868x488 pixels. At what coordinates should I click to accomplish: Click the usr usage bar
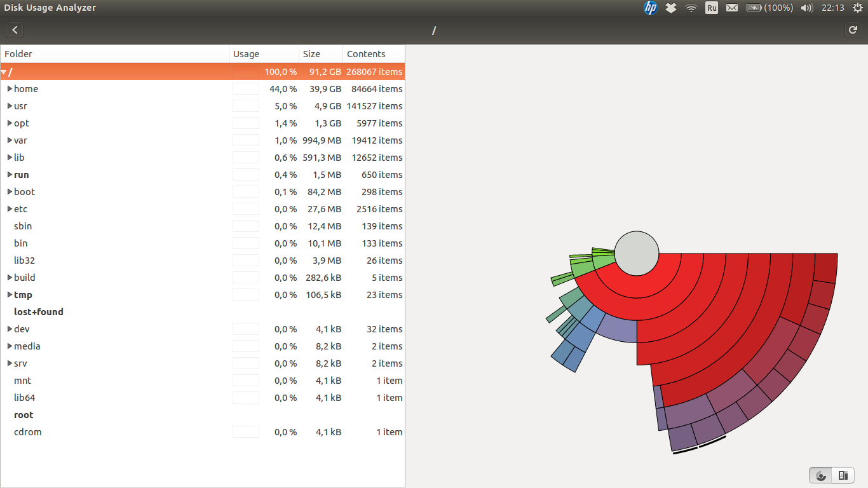[246, 106]
